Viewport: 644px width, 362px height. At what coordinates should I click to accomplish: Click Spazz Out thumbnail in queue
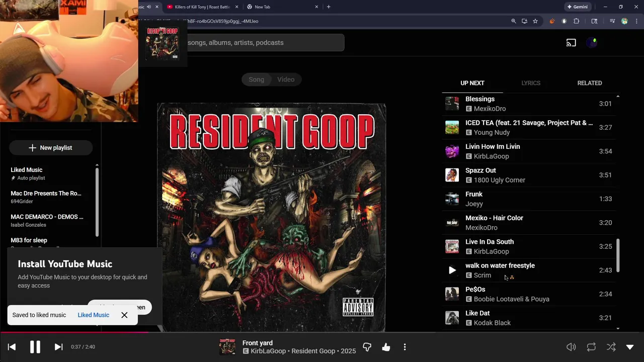click(452, 175)
